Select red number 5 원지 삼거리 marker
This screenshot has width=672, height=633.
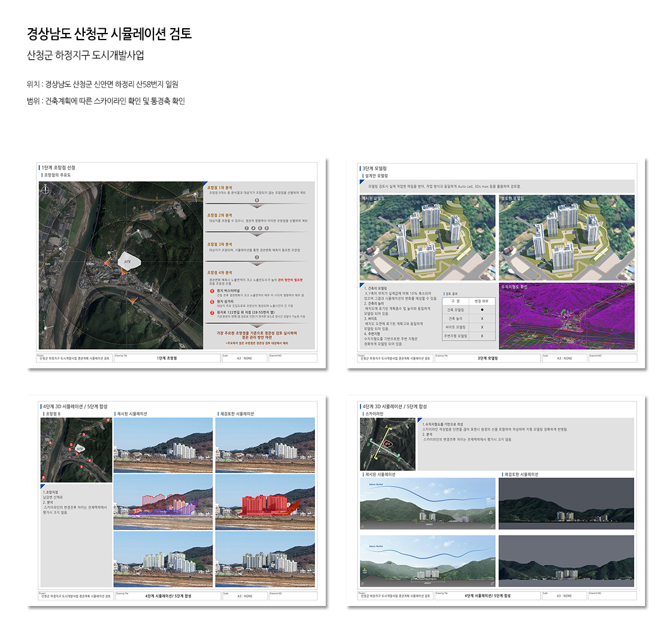[212, 302]
